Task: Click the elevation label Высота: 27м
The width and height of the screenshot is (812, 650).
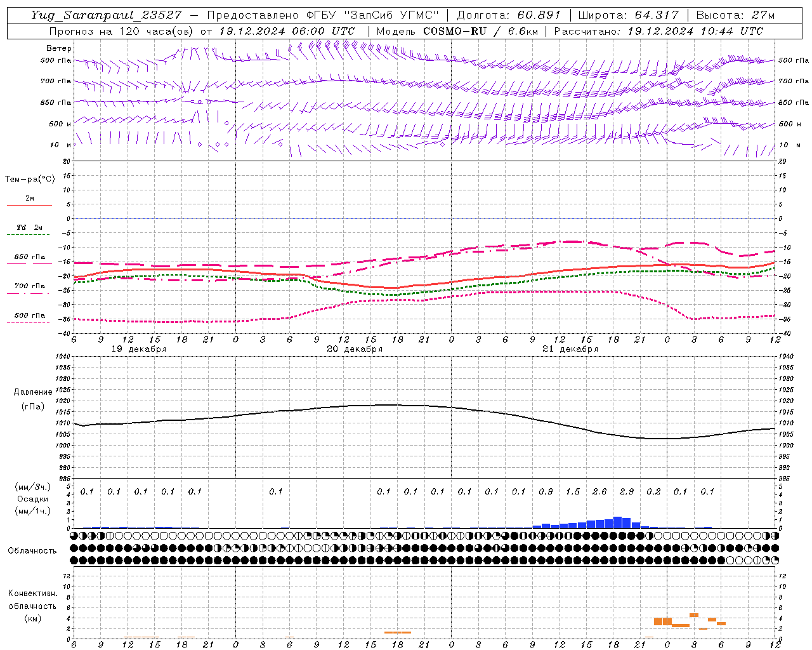Action: point(735,15)
